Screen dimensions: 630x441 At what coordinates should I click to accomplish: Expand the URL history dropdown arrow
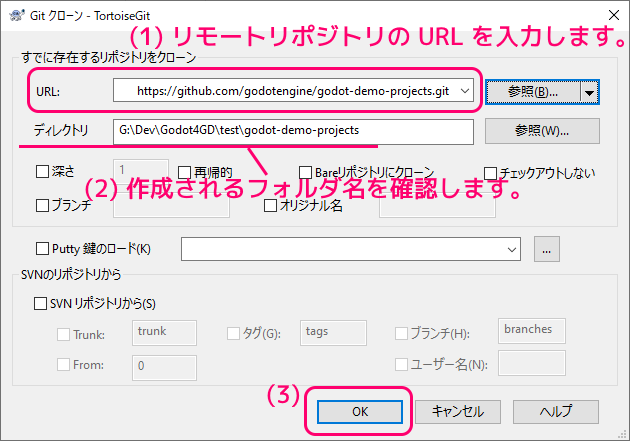[x=465, y=91]
